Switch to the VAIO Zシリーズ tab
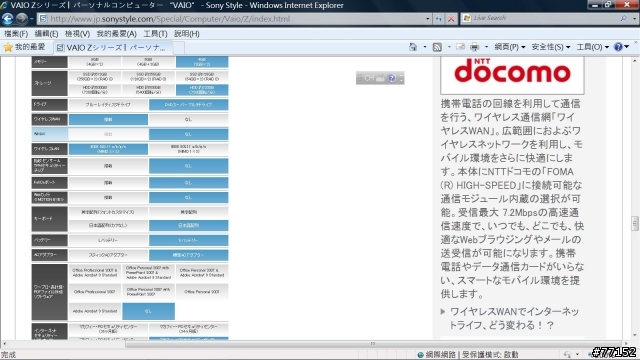The image size is (640, 360). coord(113,48)
